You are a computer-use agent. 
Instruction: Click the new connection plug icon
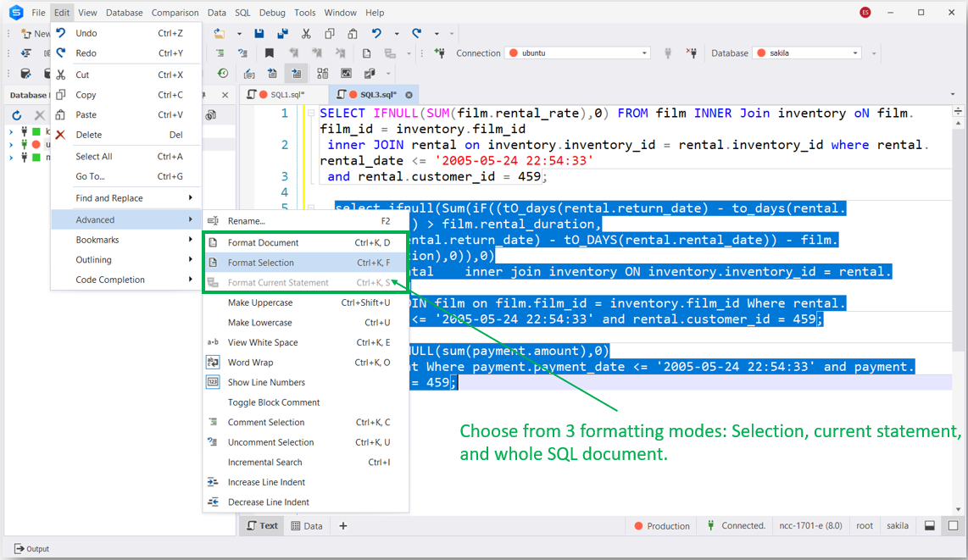(439, 53)
